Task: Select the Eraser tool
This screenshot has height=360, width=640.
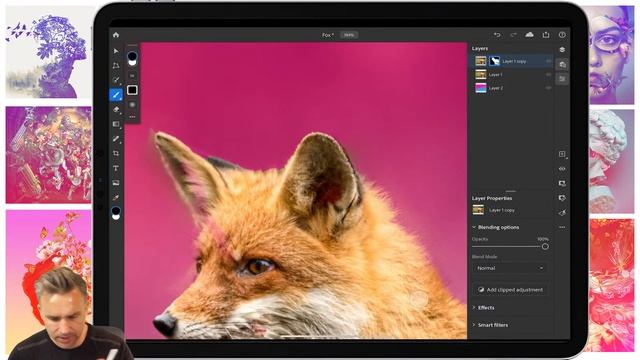Action: 116,109
